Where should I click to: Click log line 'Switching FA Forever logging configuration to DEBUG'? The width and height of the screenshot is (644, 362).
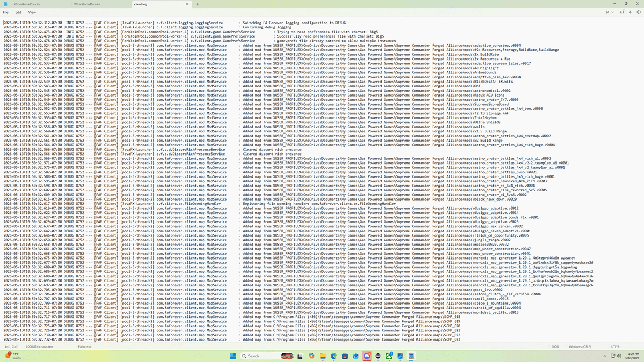coord(174,23)
